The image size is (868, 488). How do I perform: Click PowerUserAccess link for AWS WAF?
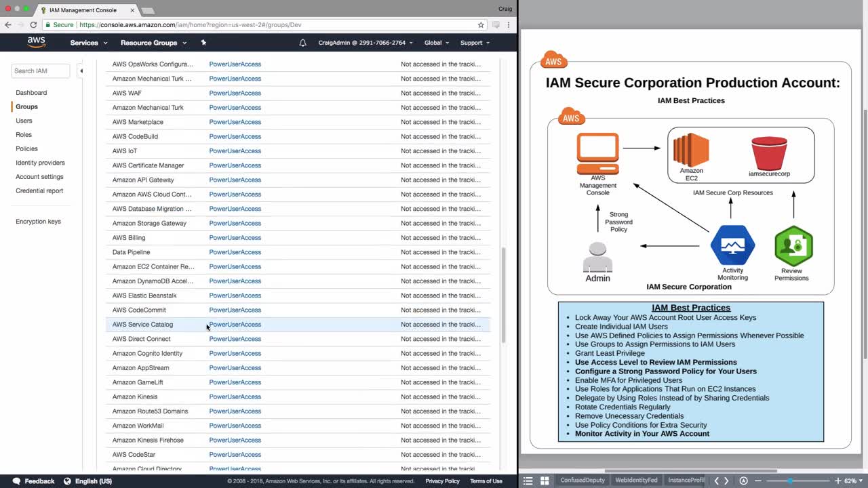click(235, 93)
